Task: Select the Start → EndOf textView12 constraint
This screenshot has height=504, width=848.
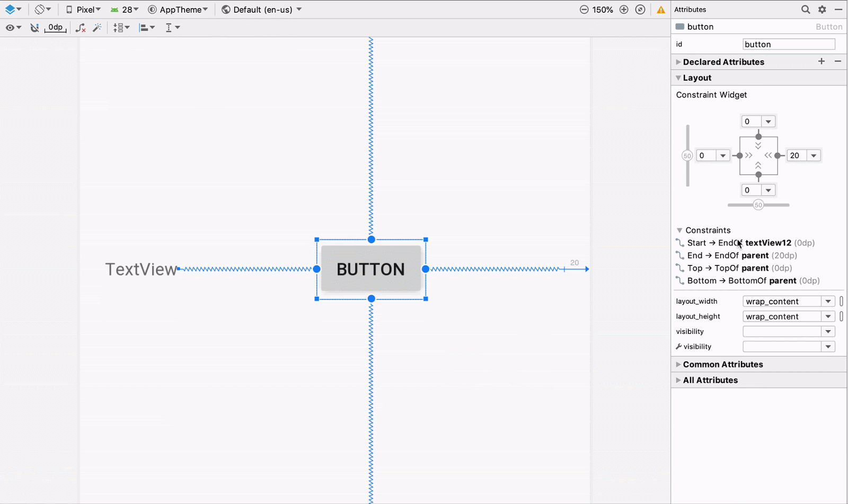Action: (750, 243)
